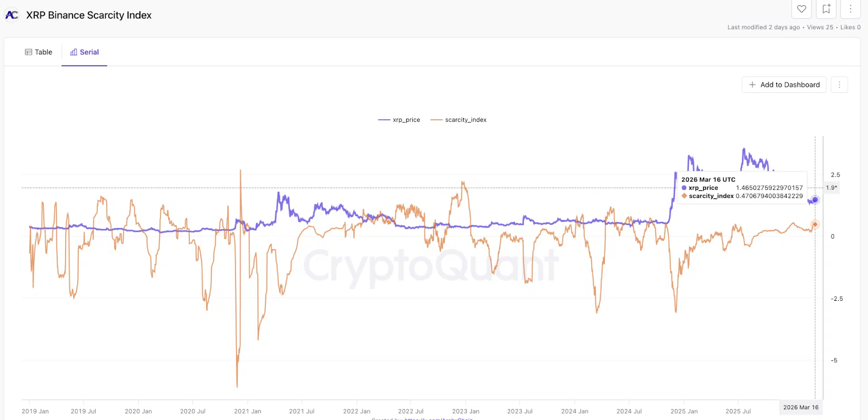
Task: Open the chart options three-dot menu
Action: tap(839, 85)
